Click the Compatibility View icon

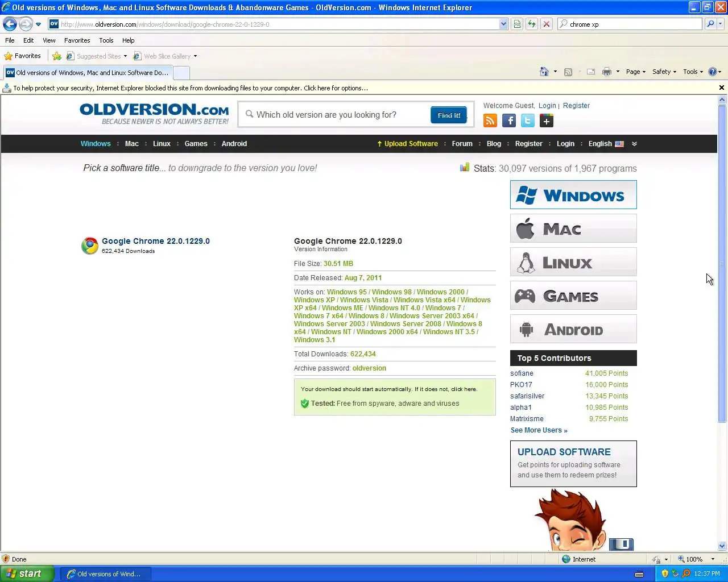point(517,24)
